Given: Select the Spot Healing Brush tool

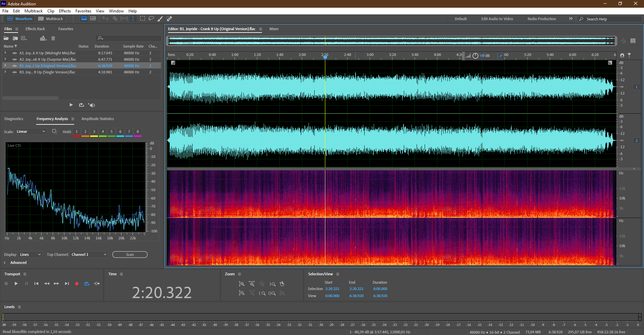Looking at the screenshot, I should click(x=169, y=19).
